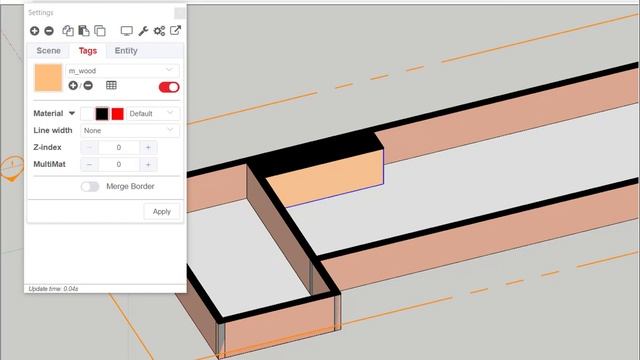Click the MultiMat number field
640x360 pixels.
click(119, 164)
